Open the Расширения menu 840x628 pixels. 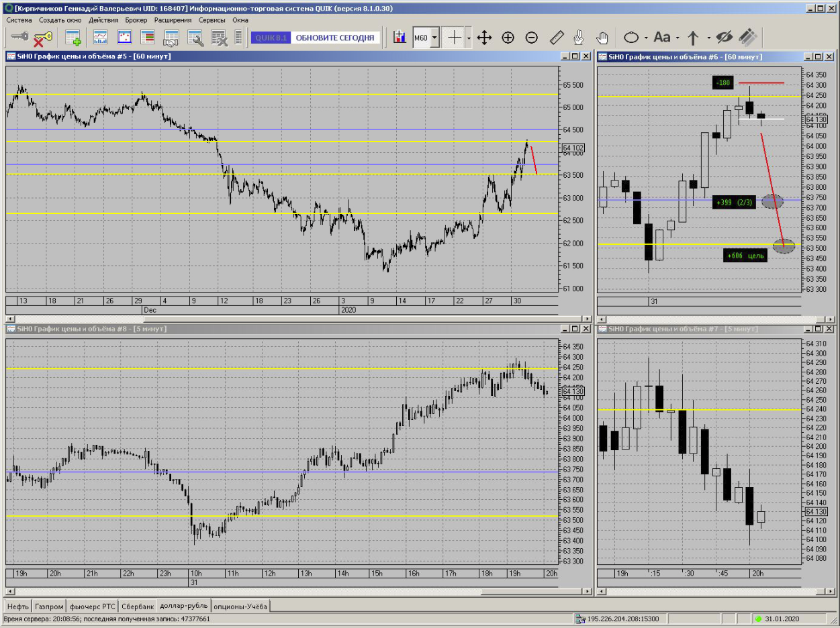click(x=173, y=19)
